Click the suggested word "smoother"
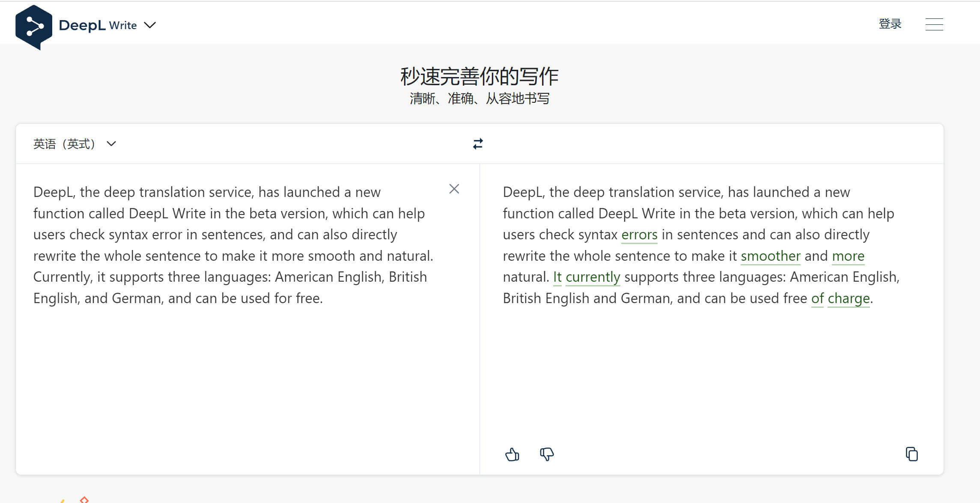This screenshot has width=980, height=503. coord(770,256)
